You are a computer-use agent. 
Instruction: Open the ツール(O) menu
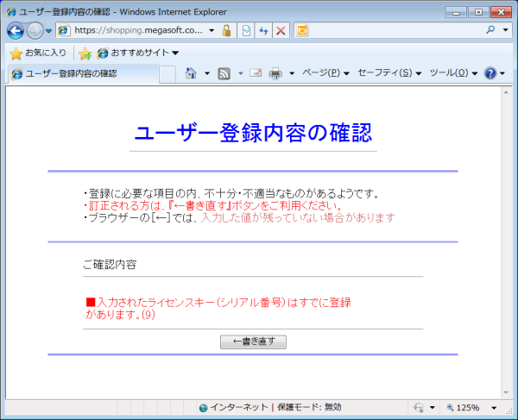pos(452,73)
